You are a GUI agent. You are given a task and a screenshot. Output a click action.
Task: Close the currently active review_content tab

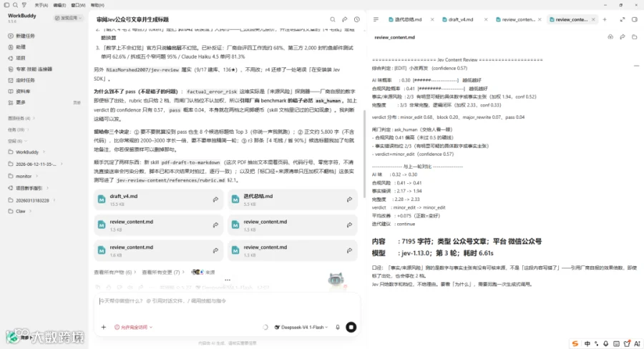pyautogui.click(x=593, y=19)
